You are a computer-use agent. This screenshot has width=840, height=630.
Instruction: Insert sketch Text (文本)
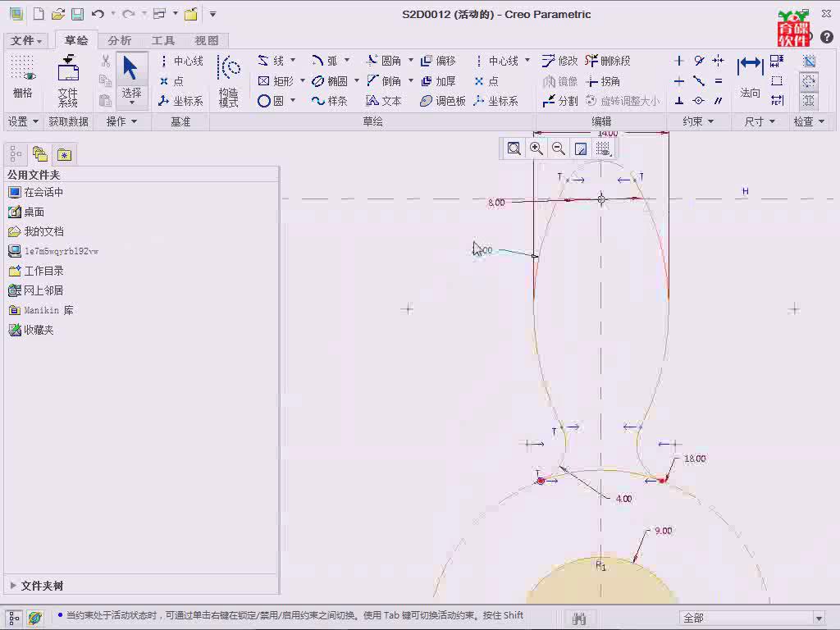pos(384,101)
